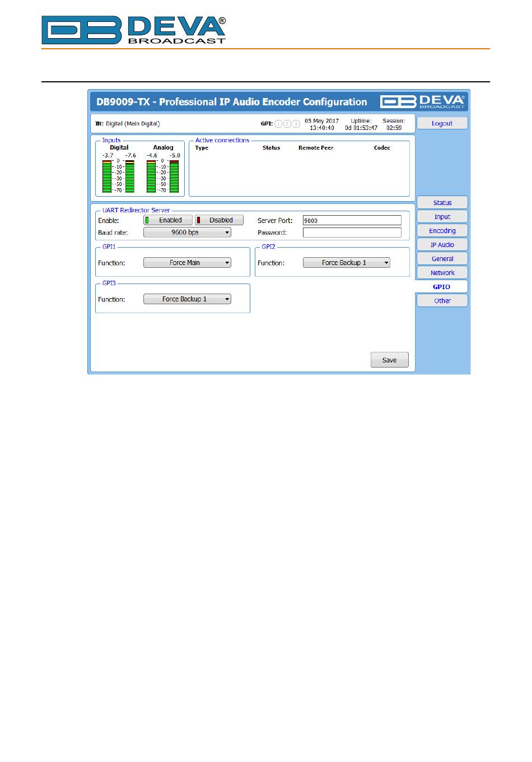
Task: Click the Uptime value 0d 01:53:47
Action: [361, 128]
